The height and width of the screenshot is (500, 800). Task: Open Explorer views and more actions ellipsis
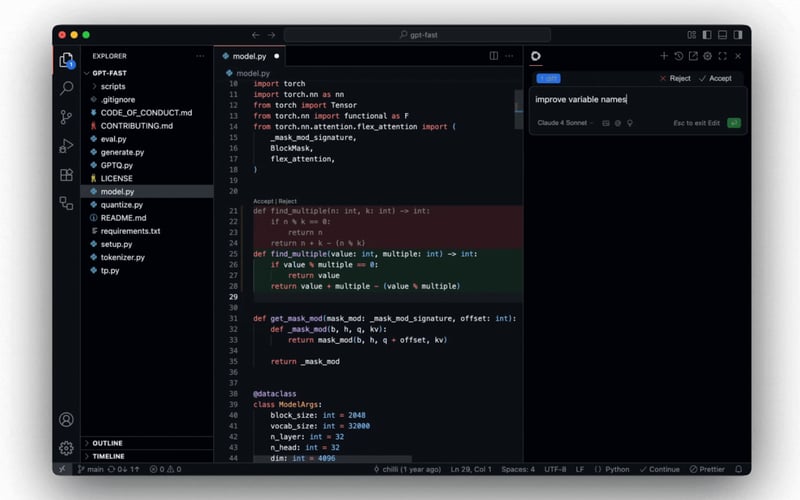point(200,56)
